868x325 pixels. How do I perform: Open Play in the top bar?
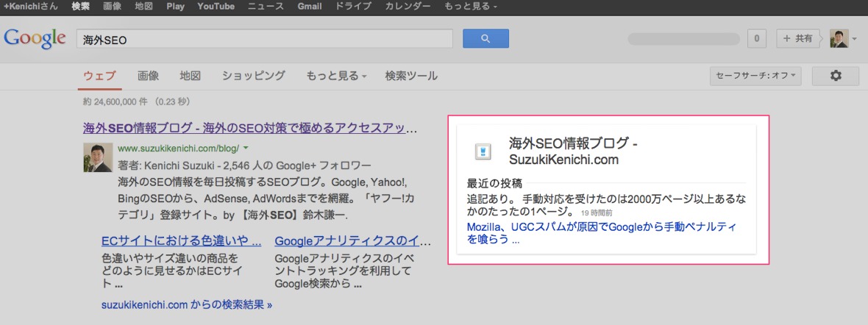[x=176, y=7]
